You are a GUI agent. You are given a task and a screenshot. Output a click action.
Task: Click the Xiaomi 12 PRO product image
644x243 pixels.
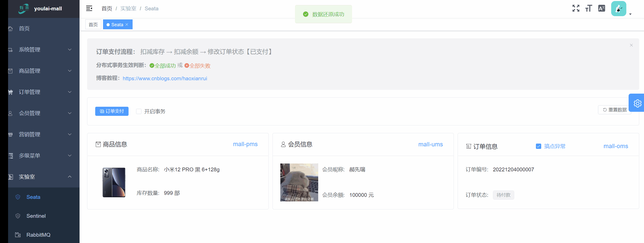tap(114, 182)
